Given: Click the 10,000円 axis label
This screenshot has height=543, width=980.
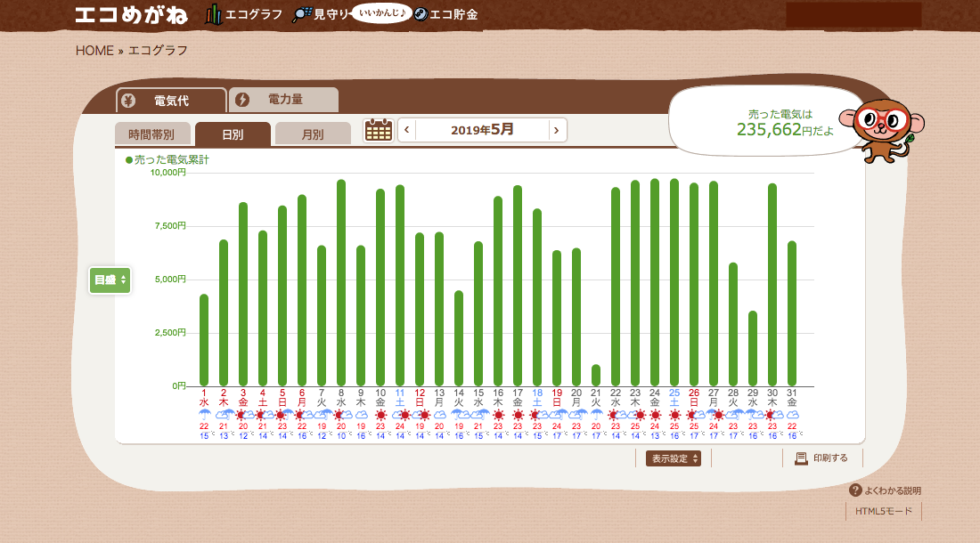Looking at the screenshot, I should click(x=168, y=173).
